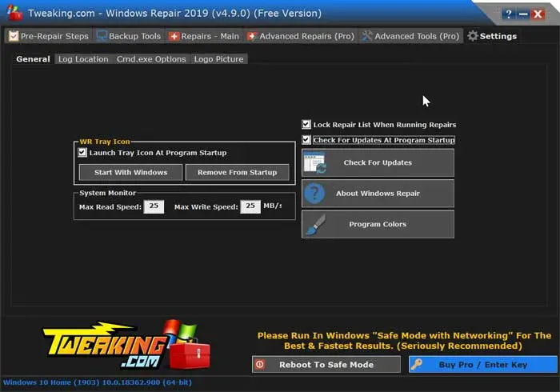Click the update window icon on Check For Updates

point(315,162)
